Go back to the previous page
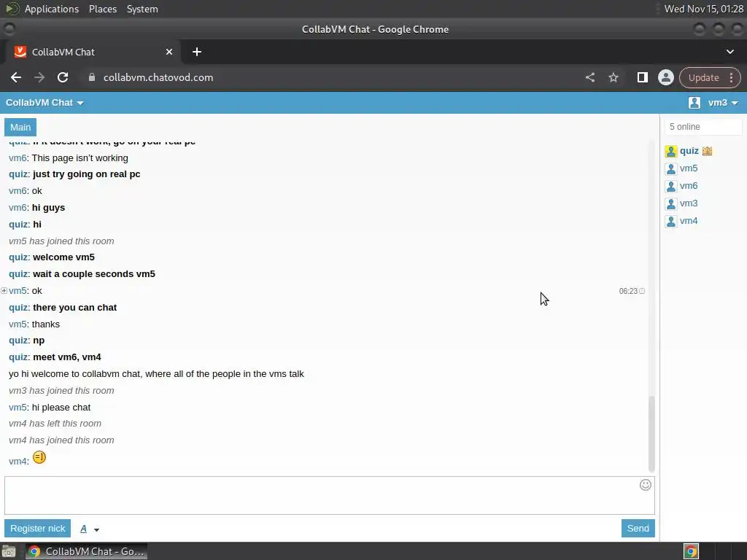The height and width of the screenshot is (560, 747). [16, 77]
